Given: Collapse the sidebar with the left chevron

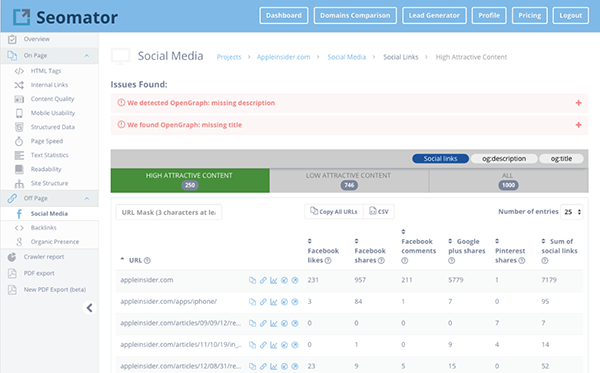Looking at the screenshot, I should coord(90,308).
